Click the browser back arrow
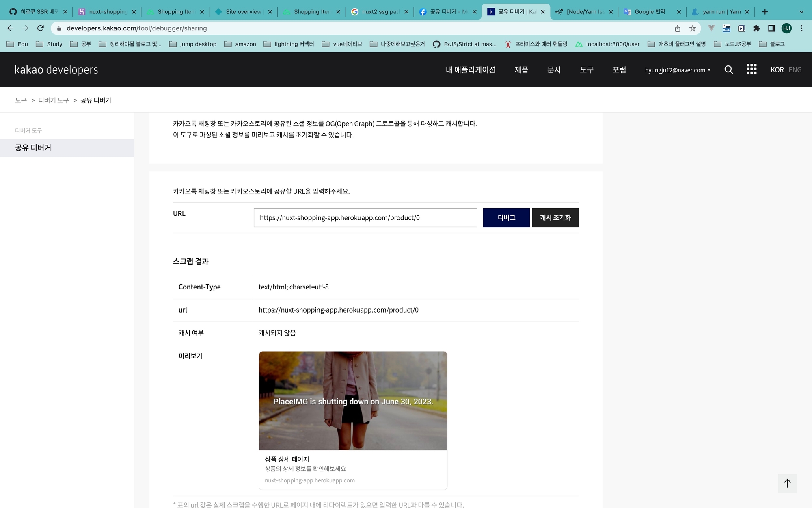The width and height of the screenshot is (812, 508). pos(11,28)
